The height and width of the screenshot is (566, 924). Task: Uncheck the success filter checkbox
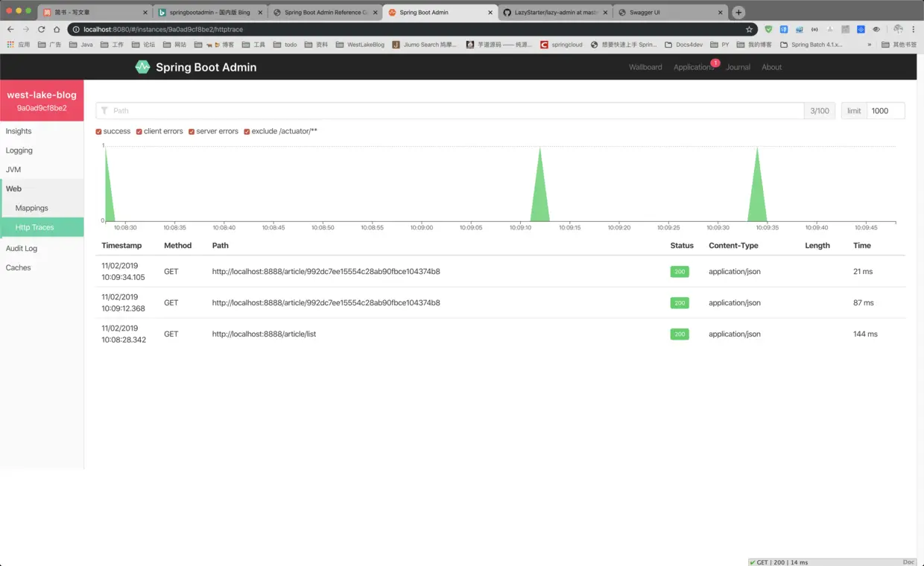(x=99, y=132)
